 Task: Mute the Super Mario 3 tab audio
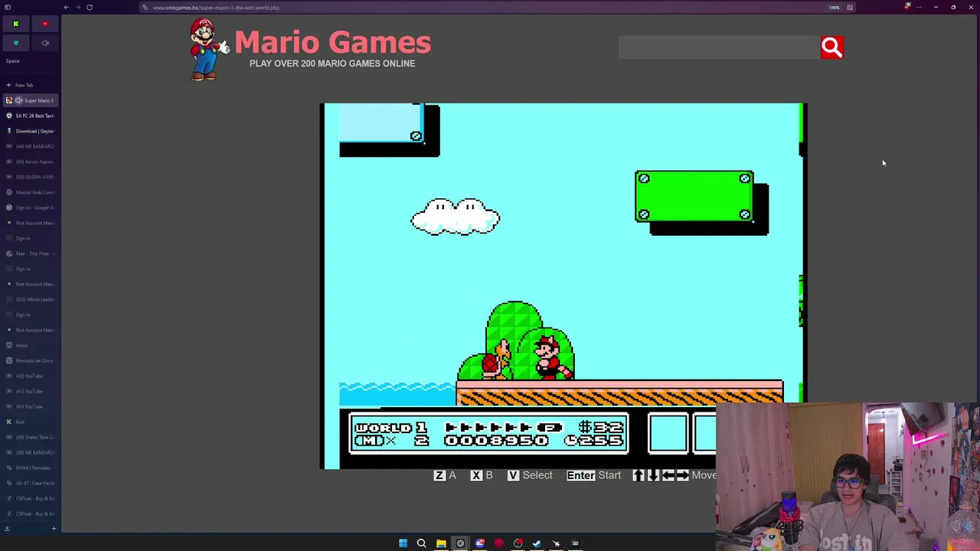18,100
